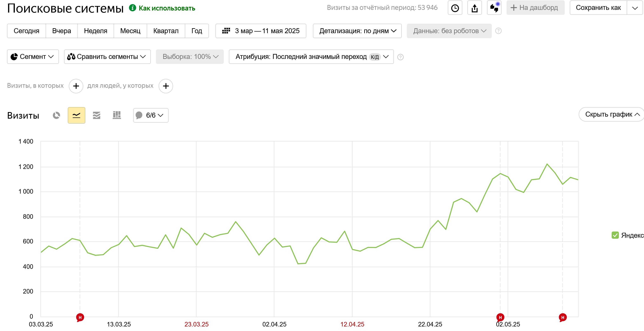The image size is (644, 331).
Task: Click the 12.04.25 axis date label
Action: tap(352, 324)
